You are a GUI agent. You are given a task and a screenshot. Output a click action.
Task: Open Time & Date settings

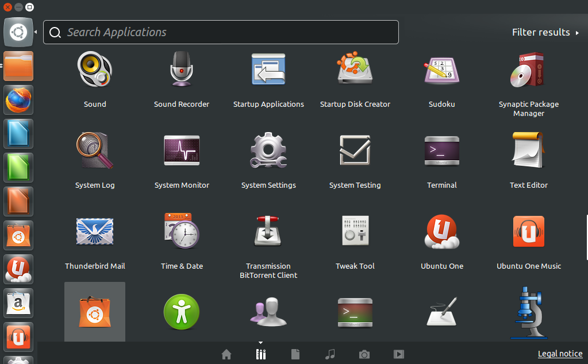coord(182,231)
